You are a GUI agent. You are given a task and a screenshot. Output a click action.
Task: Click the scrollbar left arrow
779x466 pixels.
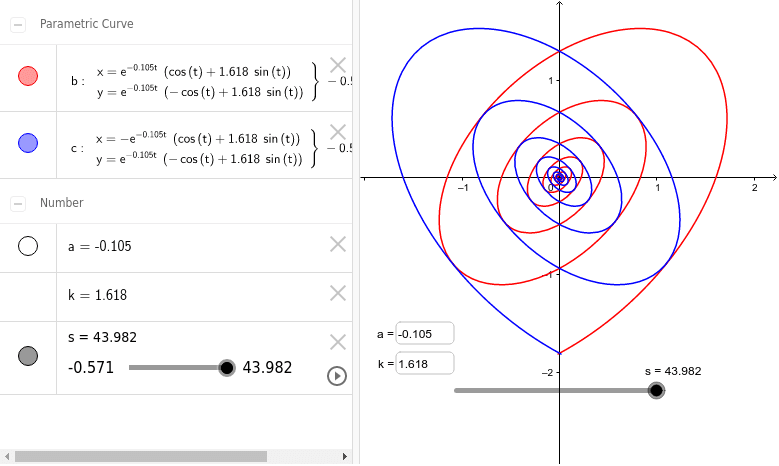pyautogui.click(x=7, y=456)
